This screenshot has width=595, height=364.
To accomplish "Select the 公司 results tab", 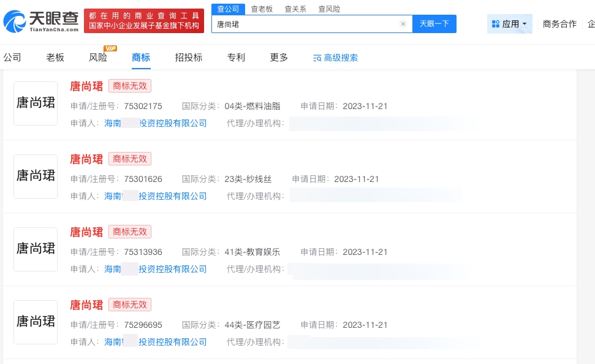I will 12,58.
